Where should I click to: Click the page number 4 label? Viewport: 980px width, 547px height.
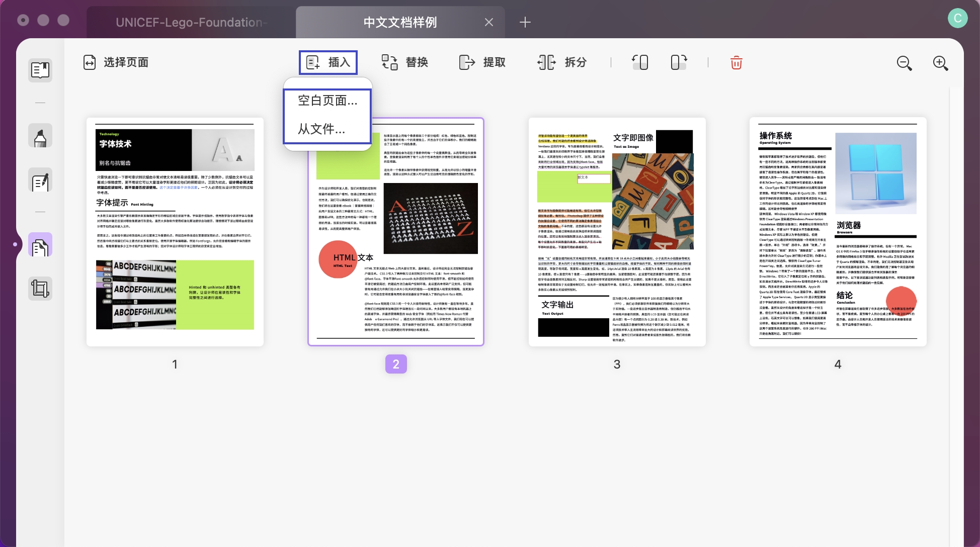838,364
